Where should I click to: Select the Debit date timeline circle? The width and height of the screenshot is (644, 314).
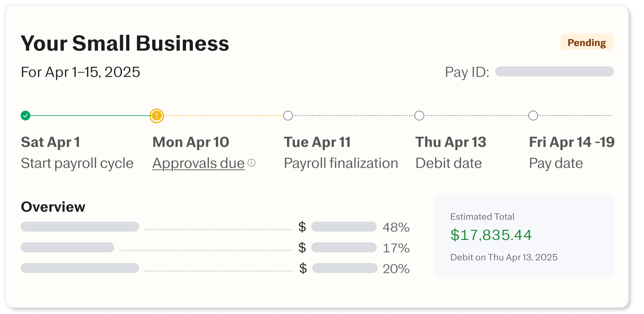pyautogui.click(x=419, y=116)
